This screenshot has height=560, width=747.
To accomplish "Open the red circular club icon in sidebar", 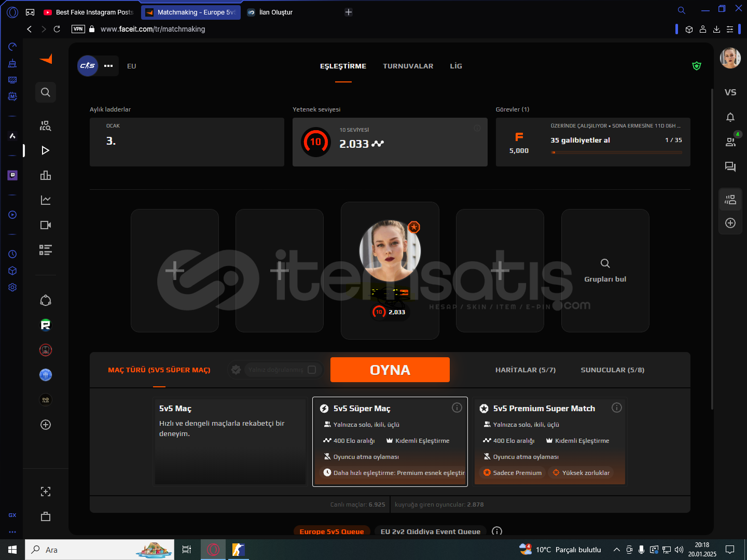I will [46, 350].
